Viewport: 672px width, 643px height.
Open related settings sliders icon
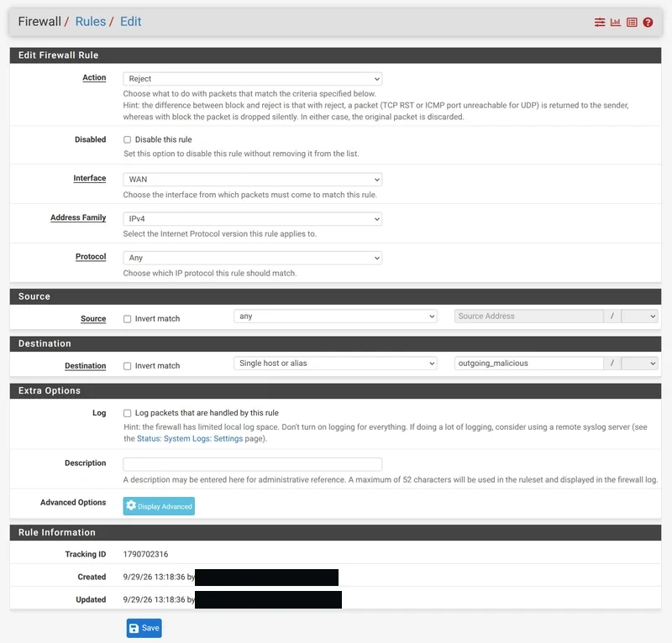click(600, 23)
